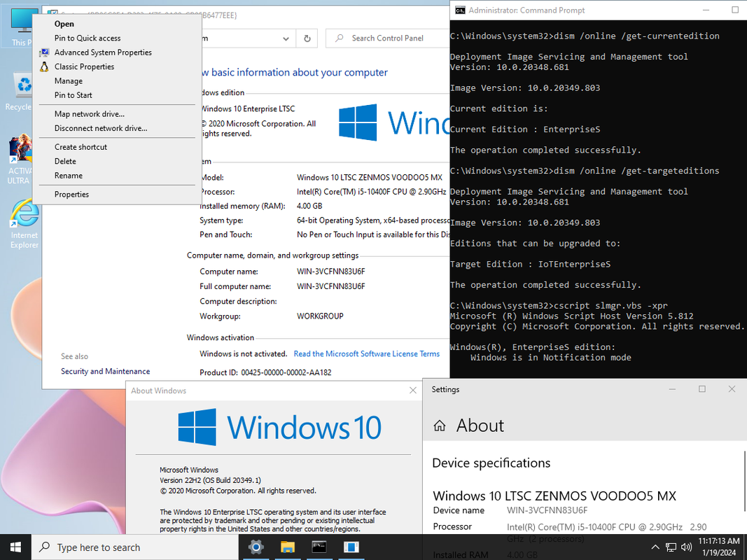Viewport: 747px width, 560px height.
Task: Maximize the Settings window
Action: (701, 389)
